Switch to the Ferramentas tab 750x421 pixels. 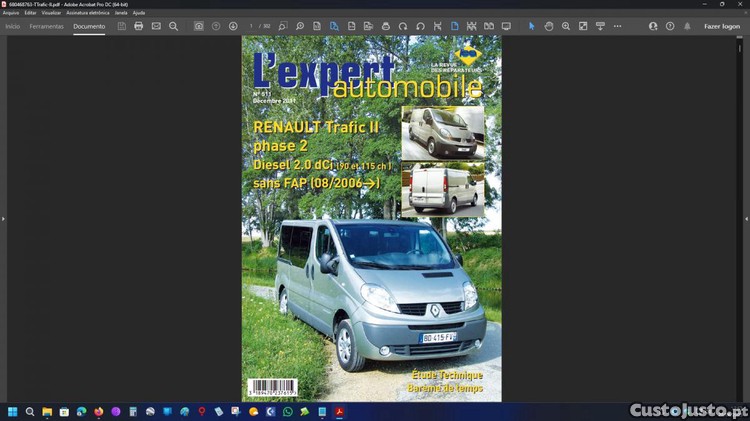[x=46, y=26]
